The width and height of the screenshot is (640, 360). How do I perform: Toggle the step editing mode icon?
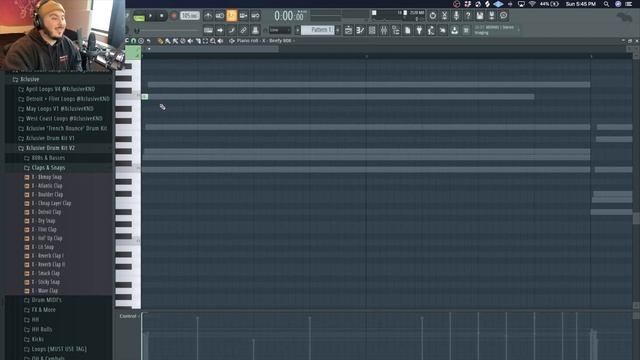coord(231,30)
